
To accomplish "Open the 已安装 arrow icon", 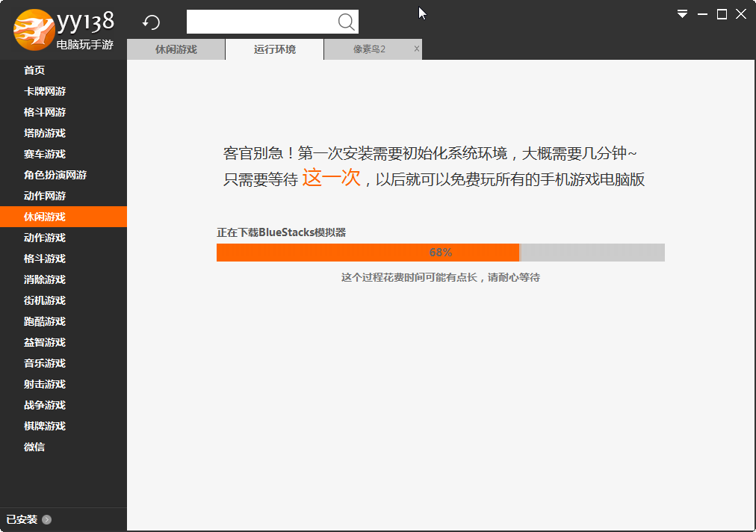I will (x=47, y=519).
